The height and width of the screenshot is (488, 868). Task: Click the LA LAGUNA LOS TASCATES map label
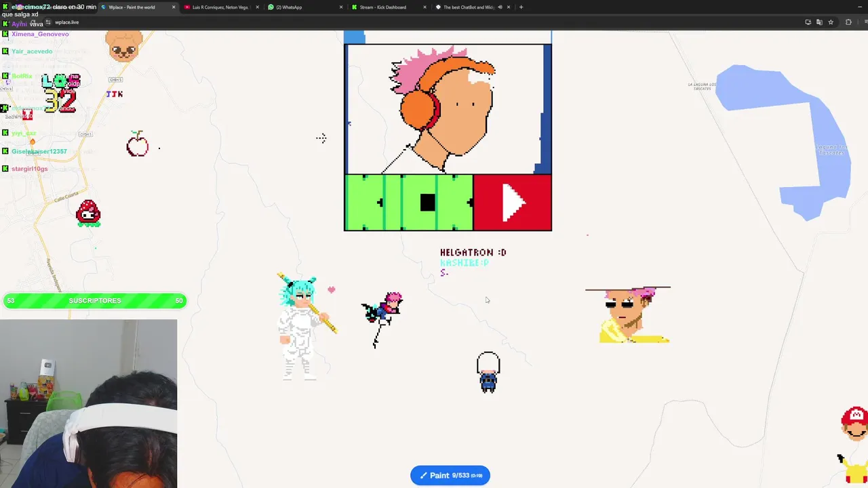(x=703, y=86)
